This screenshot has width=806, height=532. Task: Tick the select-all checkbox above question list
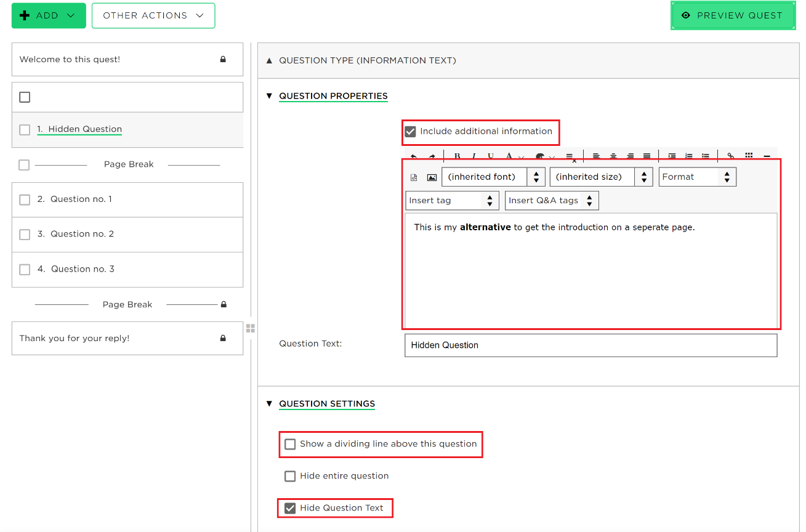pyautogui.click(x=25, y=97)
